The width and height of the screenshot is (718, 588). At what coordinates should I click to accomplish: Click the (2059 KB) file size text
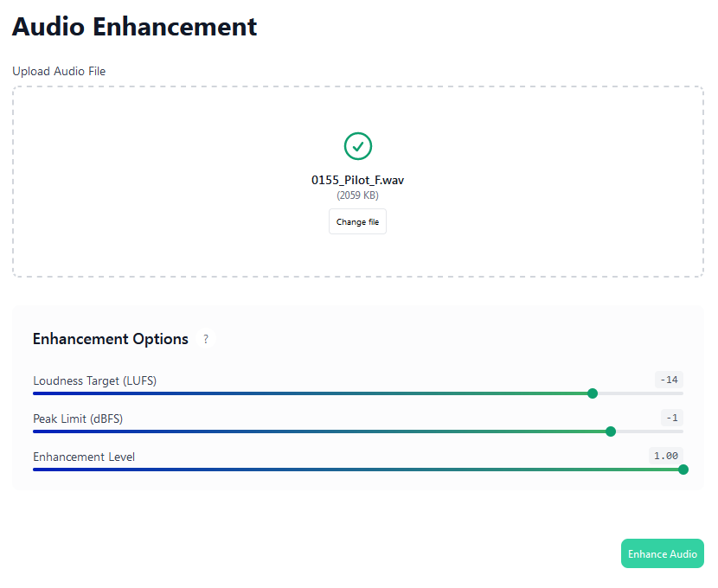click(x=357, y=195)
